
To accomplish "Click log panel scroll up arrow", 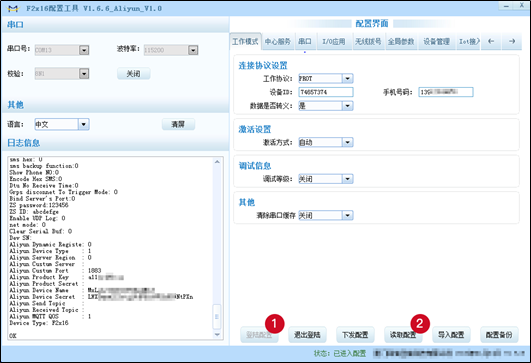I will 217,162.
